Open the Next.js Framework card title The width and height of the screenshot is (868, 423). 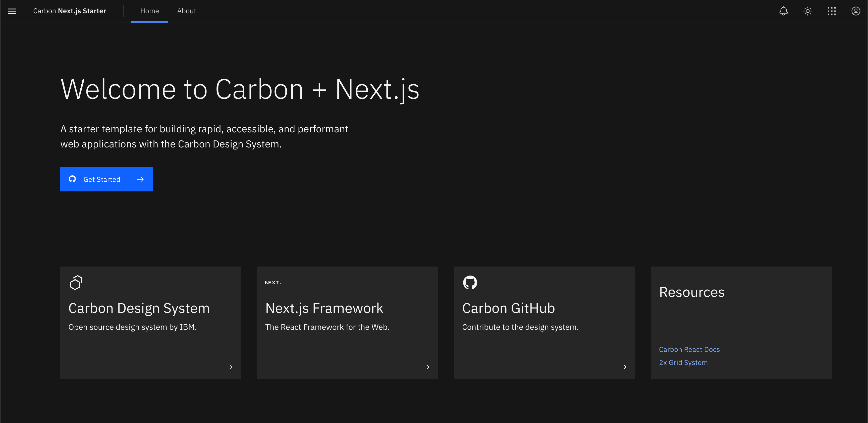[x=324, y=308]
